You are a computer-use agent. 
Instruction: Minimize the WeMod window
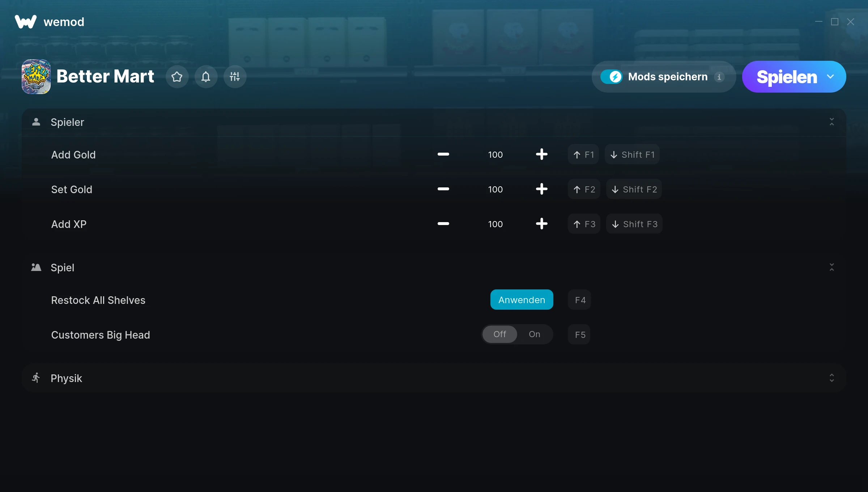click(x=819, y=22)
